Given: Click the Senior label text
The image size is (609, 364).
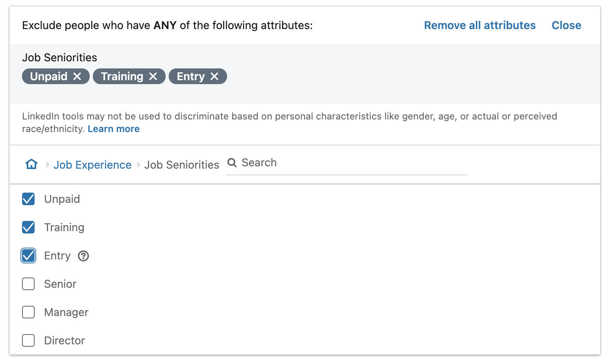Looking at the screenshot, I should pos(60,284).
